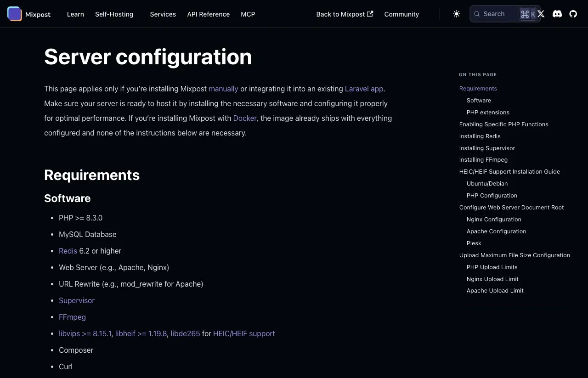Jump to Nginx Configuration in outline
588x378 pixels.
494,220
